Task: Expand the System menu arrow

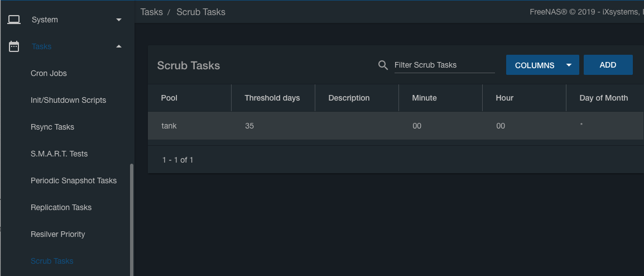Action: 118,20
